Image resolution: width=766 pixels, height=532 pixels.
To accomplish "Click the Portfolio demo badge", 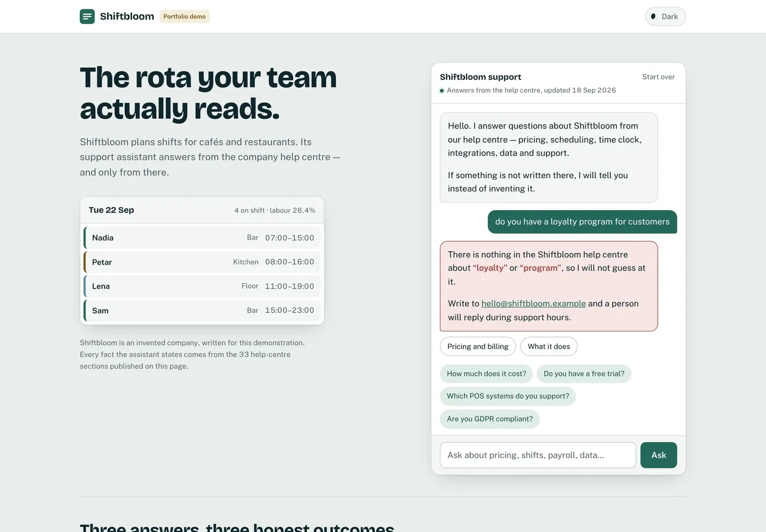I will click(184, 16).
